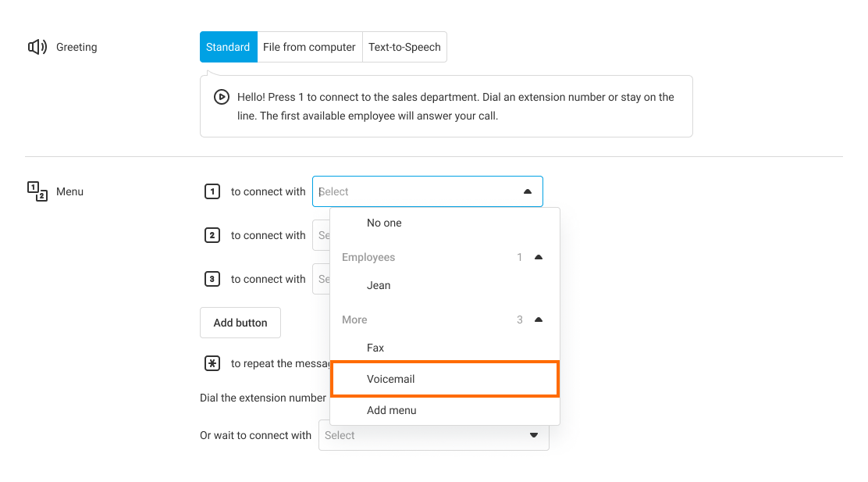Click the Menu keypad icon
This screenshot has height=482, width=868.
[x=37, y=191]
